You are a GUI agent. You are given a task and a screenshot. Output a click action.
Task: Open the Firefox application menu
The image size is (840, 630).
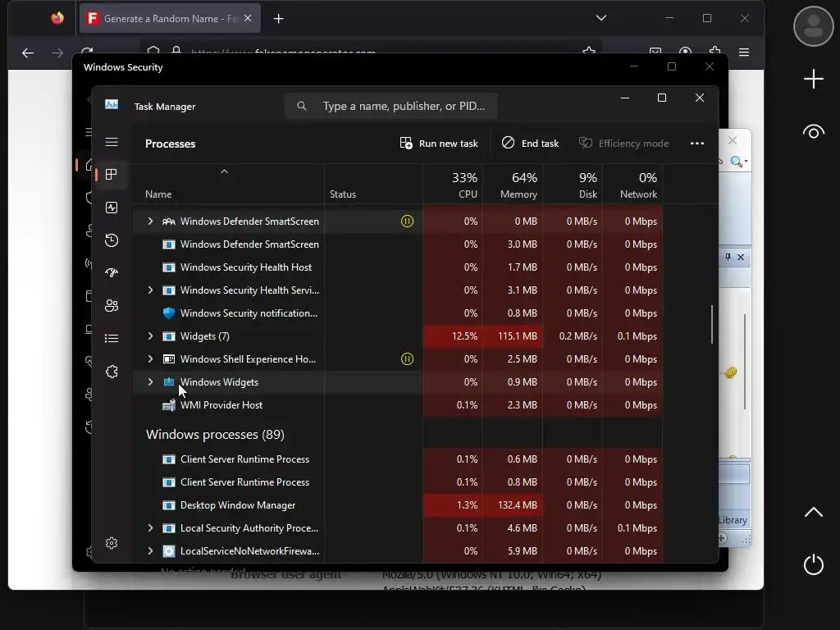743,52
